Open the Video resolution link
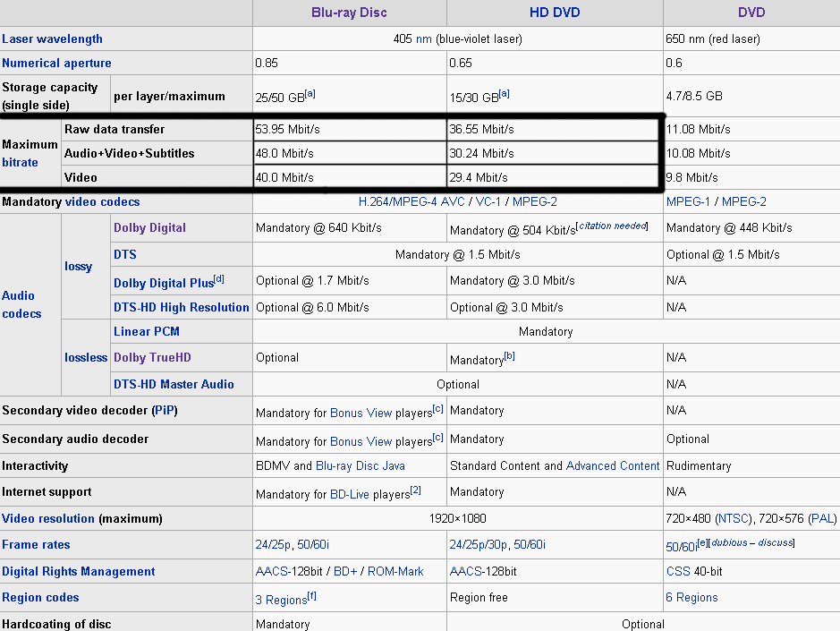 48,518
